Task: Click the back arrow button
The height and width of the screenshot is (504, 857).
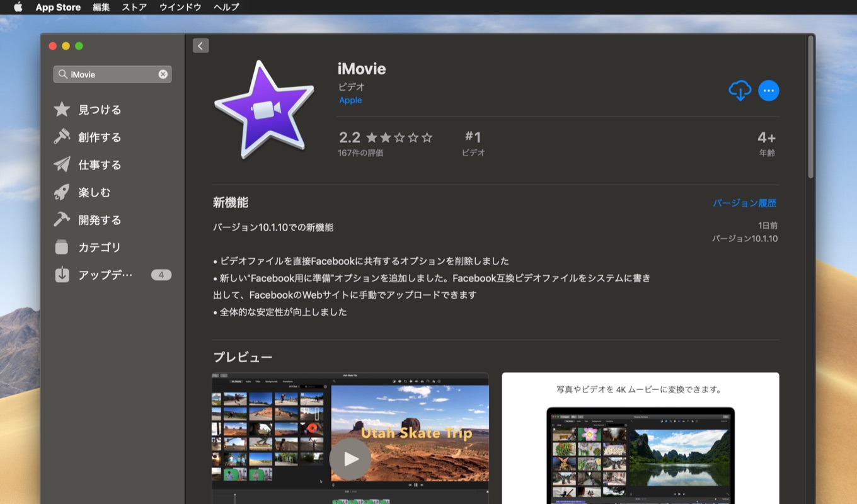Action: (200, 45)
